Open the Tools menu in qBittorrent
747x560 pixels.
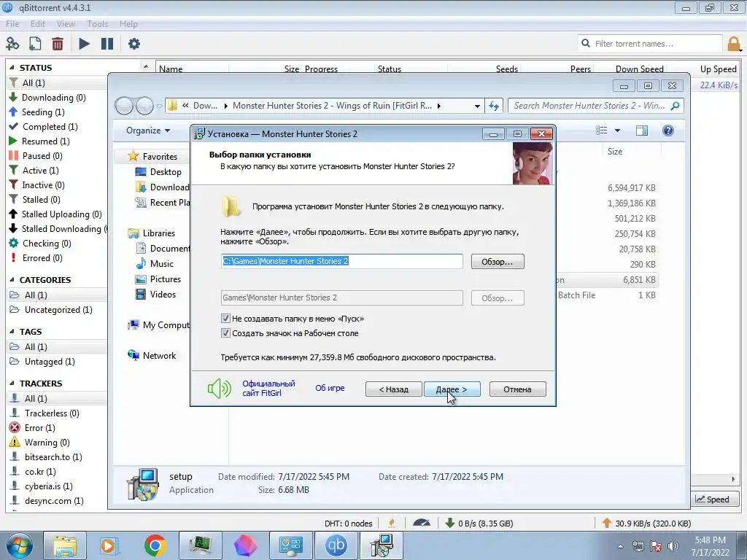97,24
